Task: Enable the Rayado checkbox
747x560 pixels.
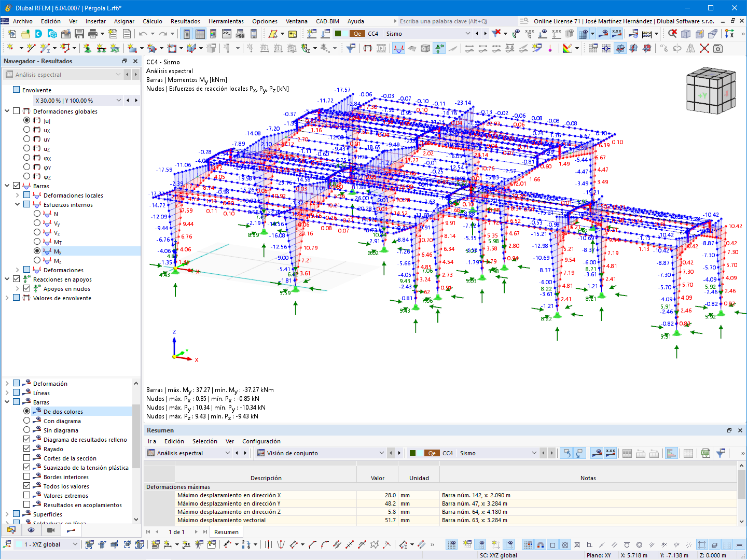Action: [x=27, y=449]
